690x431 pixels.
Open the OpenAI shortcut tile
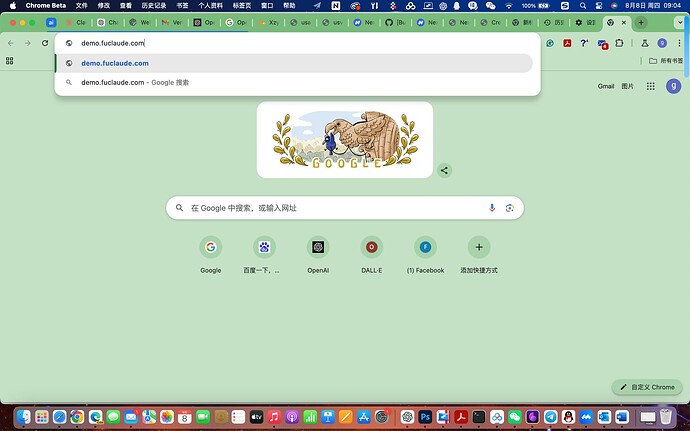318,255
